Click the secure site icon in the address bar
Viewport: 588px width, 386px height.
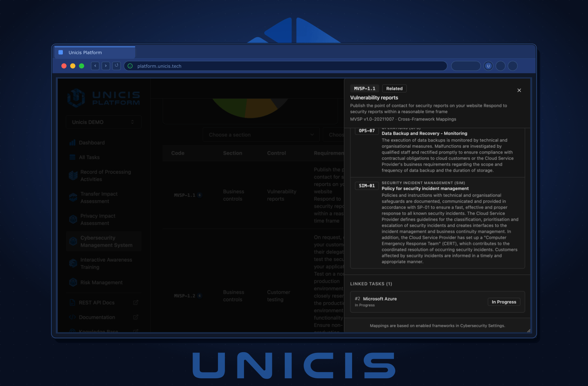130,66
